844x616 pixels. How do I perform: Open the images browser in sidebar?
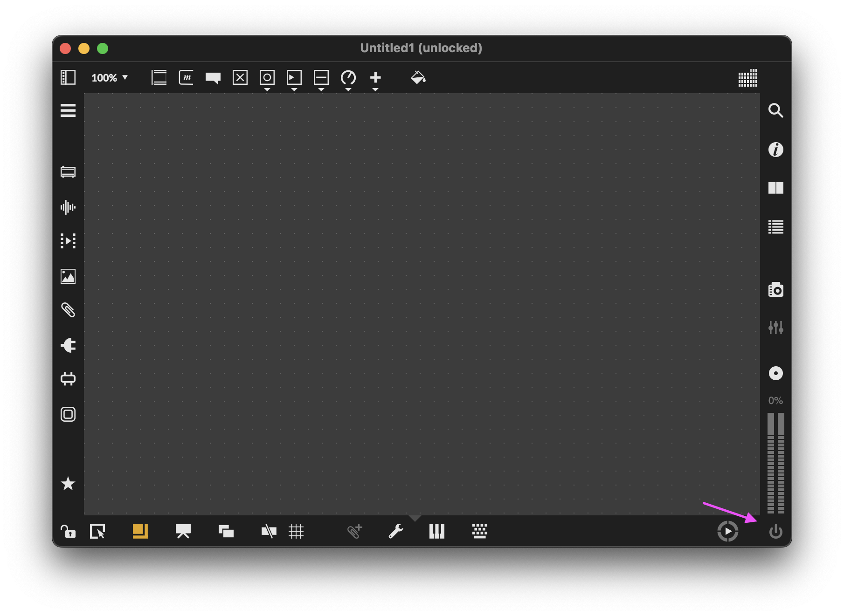coord(68,276)
